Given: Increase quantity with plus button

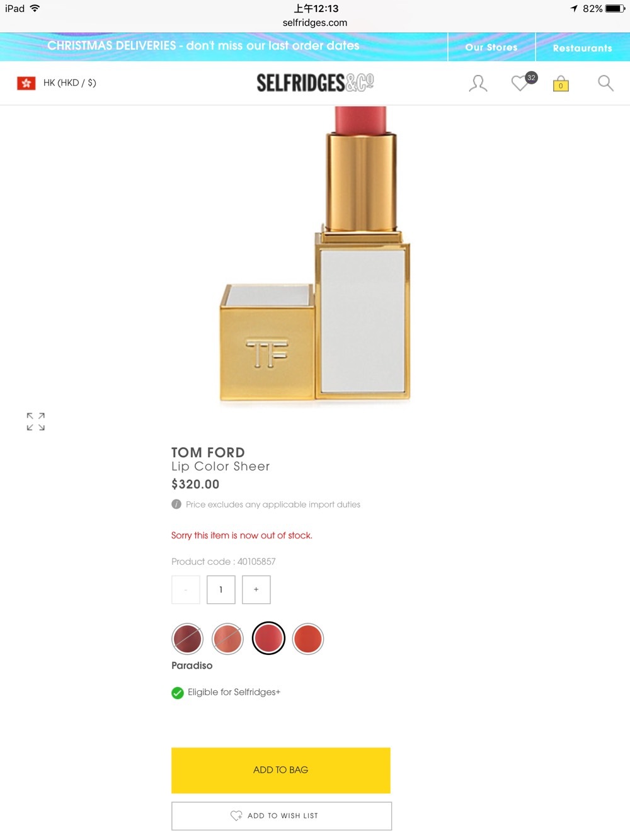Looking at the screenshot, I should point(256,590).
